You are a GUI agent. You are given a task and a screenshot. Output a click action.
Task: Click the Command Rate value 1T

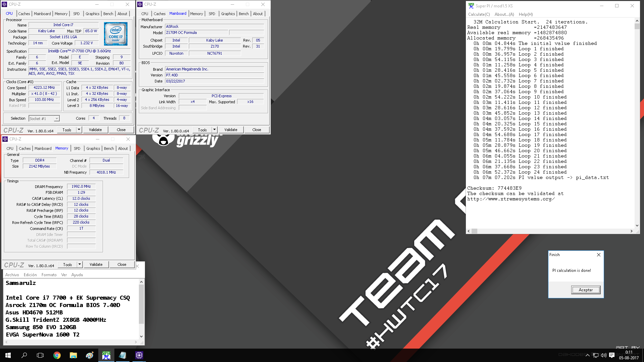pos(81,229)
